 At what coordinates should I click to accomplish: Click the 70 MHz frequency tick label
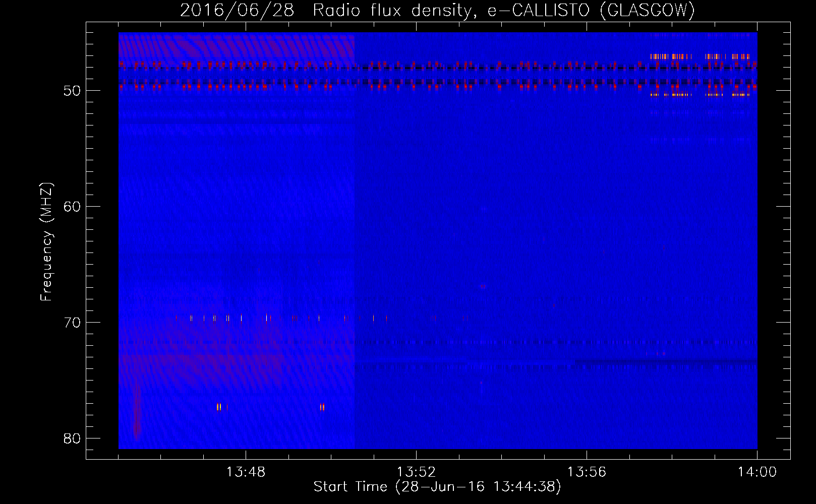click(72, 323)
